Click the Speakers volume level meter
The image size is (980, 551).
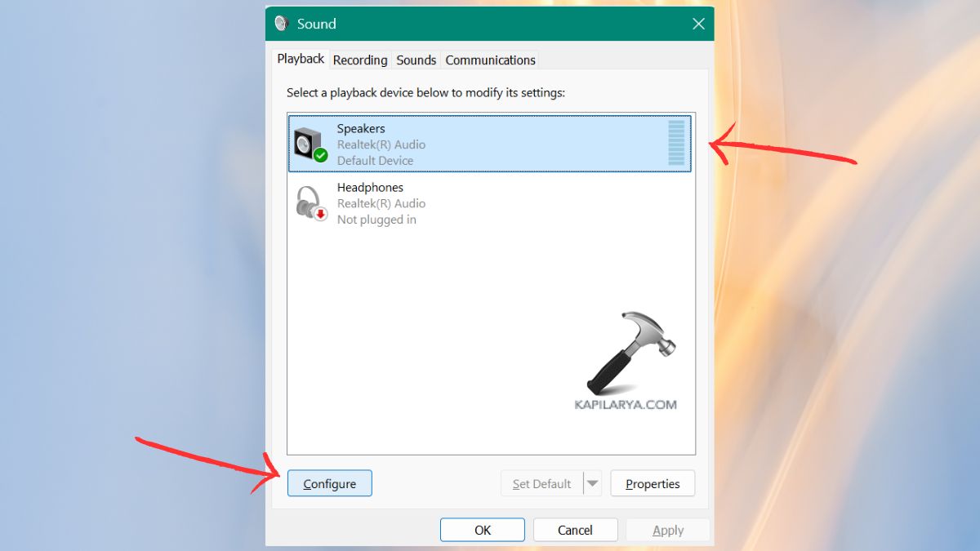[x=676, y=143]
